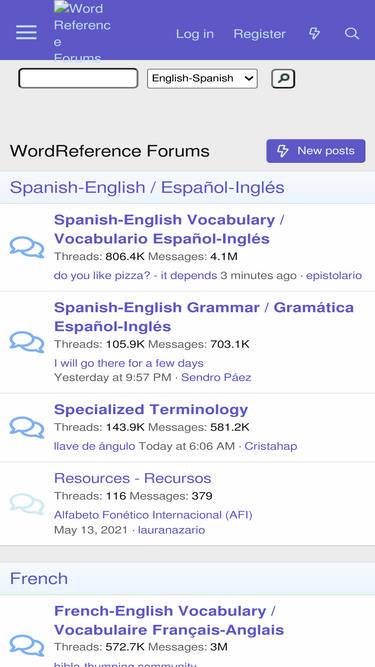Open thread 'llave de ángulo'
Viewport: 375px width, 667px height.
point(94,446)
